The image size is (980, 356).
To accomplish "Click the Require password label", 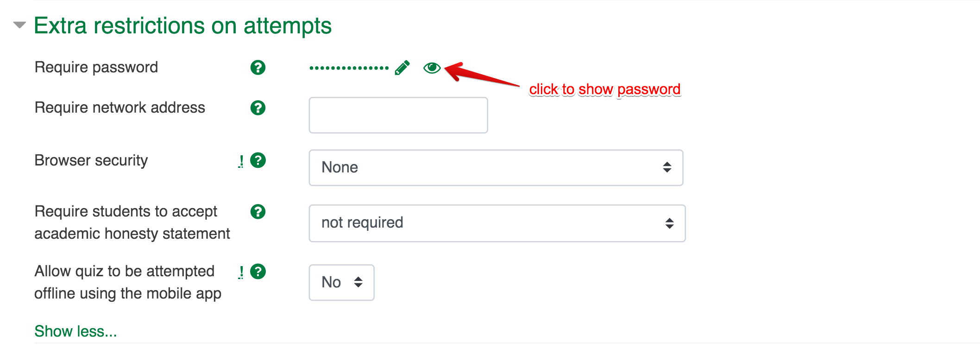I will (x=96, y=67).
